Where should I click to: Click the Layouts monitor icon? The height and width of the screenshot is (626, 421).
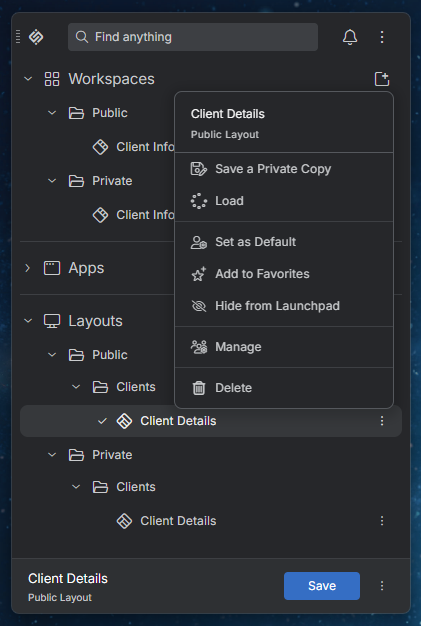click(x=52, y=321)
